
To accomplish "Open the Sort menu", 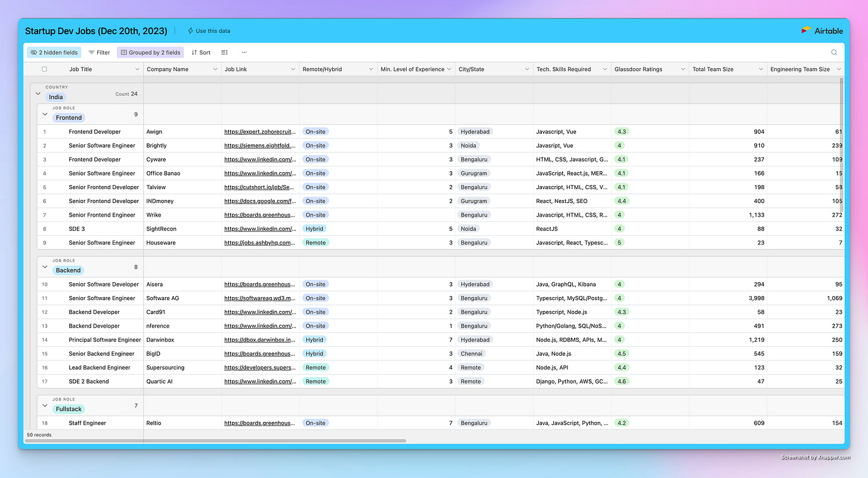I will (x=201, y=53).
